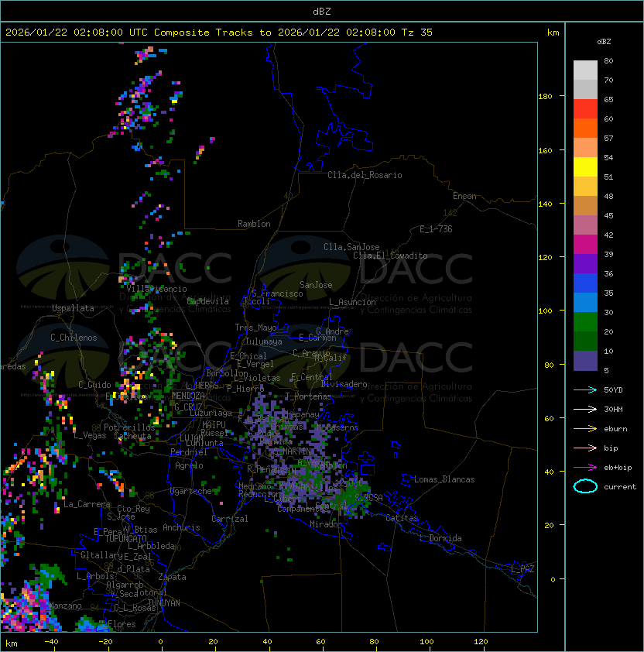Click the 'Manzano' map label

[x=65, y=606]
